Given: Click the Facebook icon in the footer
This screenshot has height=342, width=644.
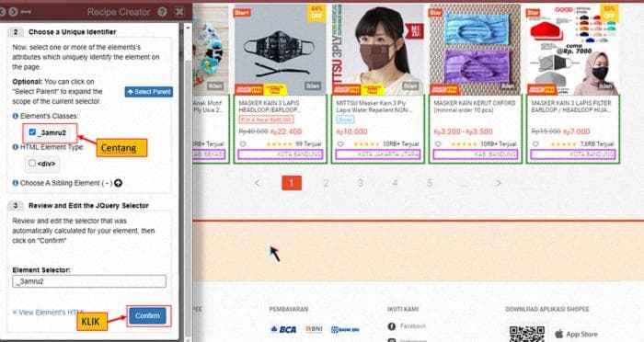Looking at the screenshot, I should 391,326.
